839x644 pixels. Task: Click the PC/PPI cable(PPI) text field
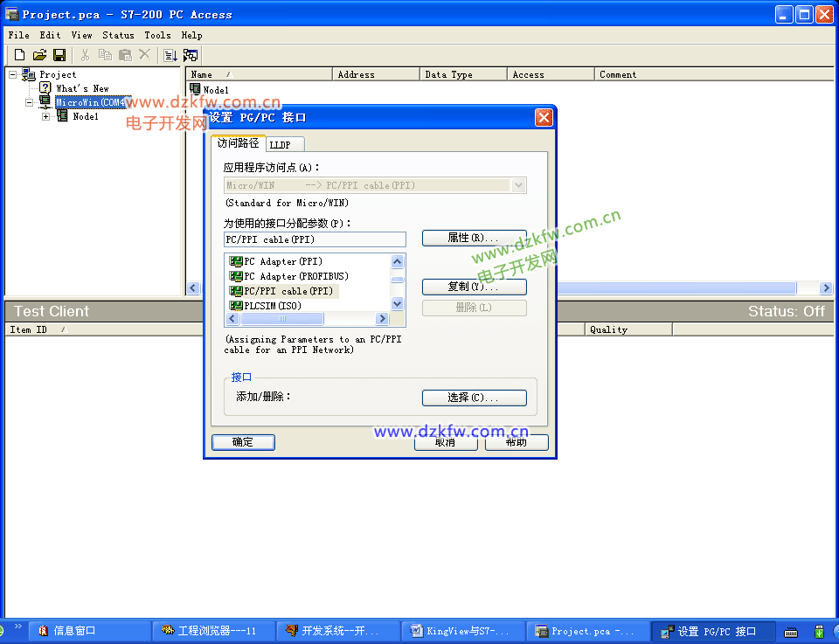point(315,239)
